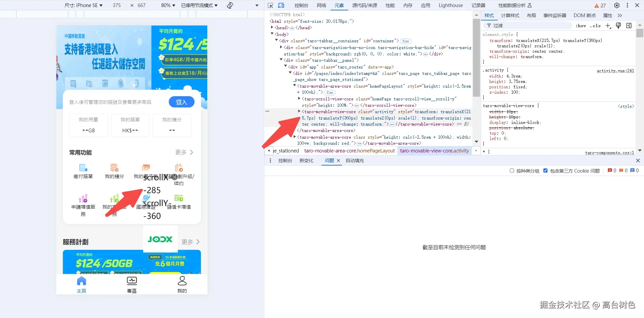Toggle the .cls class editor
The width and height of the screenshot is (644, 318).
595,26
